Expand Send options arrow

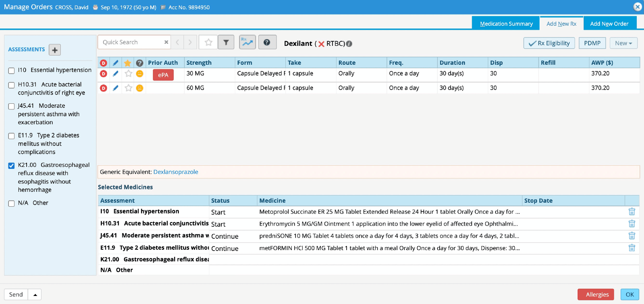[35, 295]
